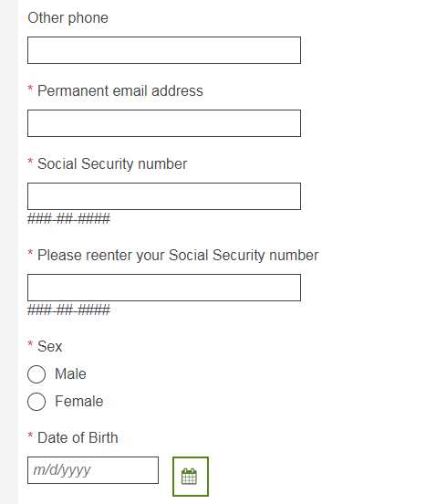This screenshot has height=504, width=436.
Task: Click the Social Security number field
Action: 164,196
